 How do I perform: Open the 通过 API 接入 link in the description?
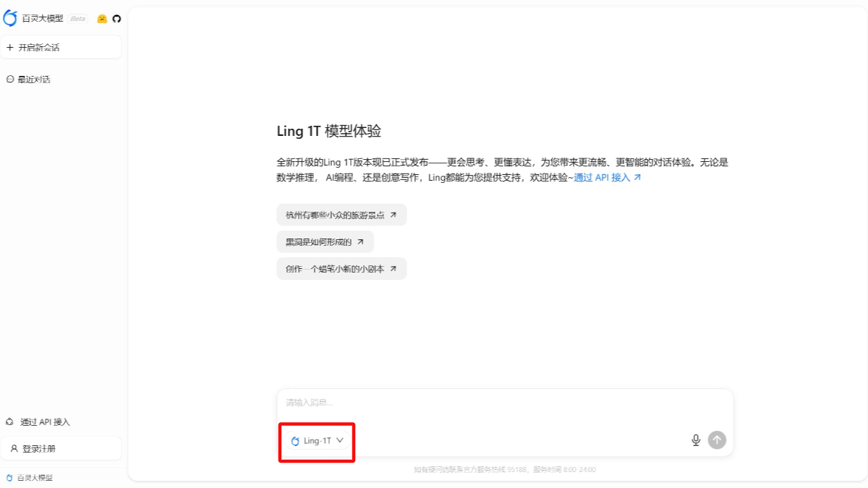[x=605, y=177]
